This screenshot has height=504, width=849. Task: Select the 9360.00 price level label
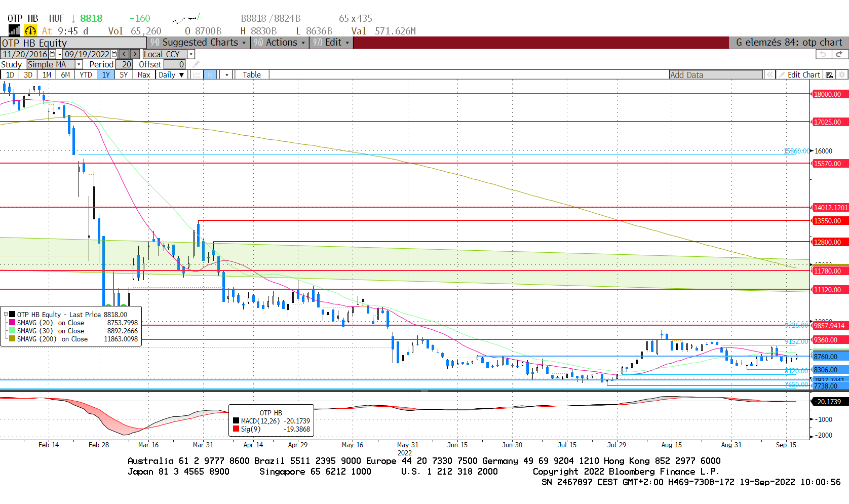pyautogui.click(x=830, y=340)
